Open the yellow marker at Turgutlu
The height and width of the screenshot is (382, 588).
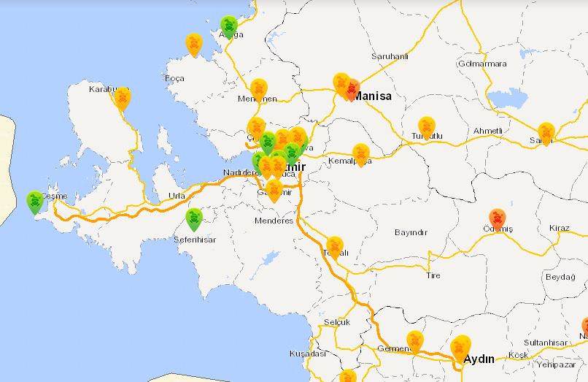[427, 127]
